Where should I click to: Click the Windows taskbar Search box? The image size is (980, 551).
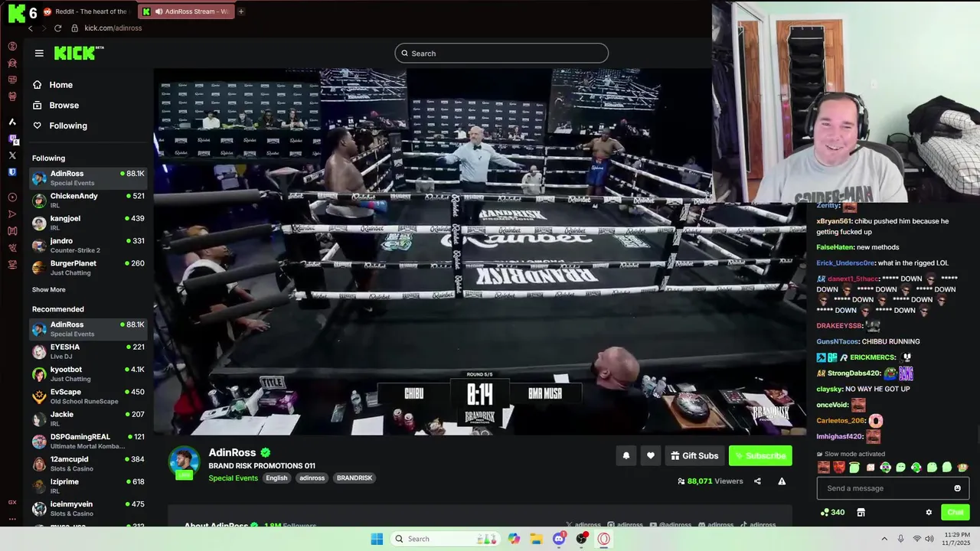[x=445, y=539]
